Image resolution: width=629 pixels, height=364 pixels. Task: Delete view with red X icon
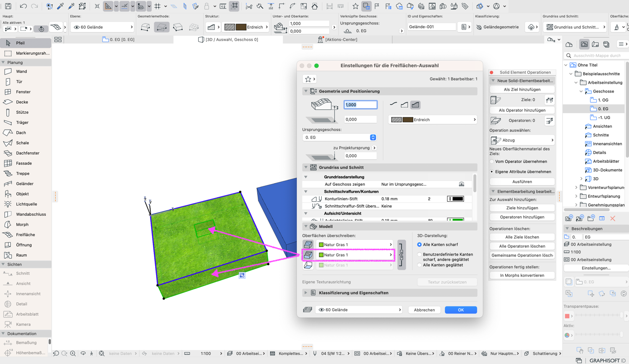click(613, 218)
